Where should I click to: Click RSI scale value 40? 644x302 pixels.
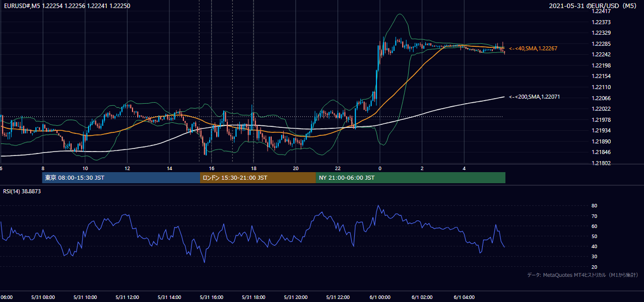595,246
